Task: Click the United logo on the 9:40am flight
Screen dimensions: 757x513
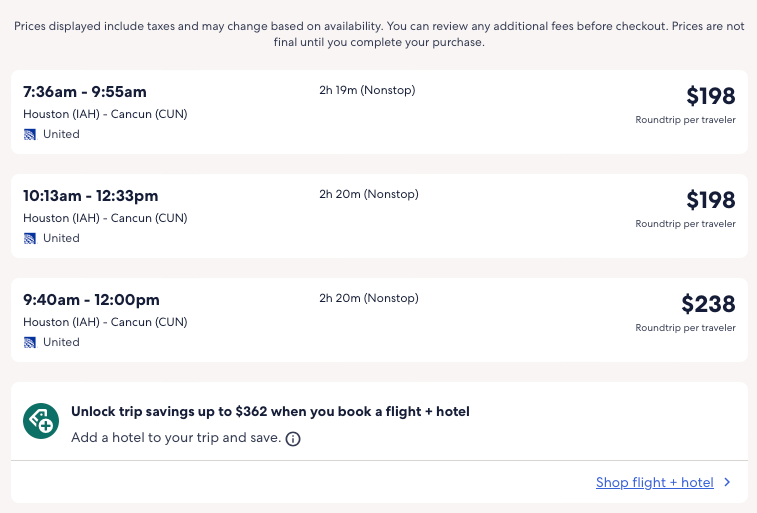Action: click(30, 342)
